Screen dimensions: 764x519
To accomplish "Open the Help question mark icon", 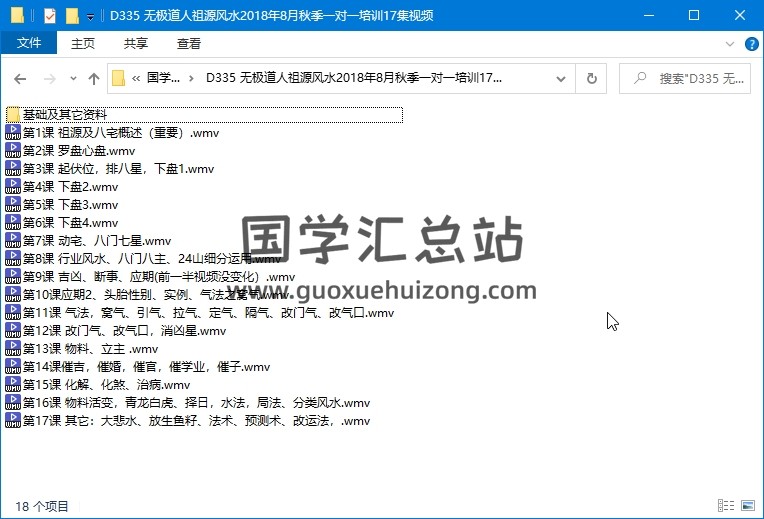I will pos(751,44).
